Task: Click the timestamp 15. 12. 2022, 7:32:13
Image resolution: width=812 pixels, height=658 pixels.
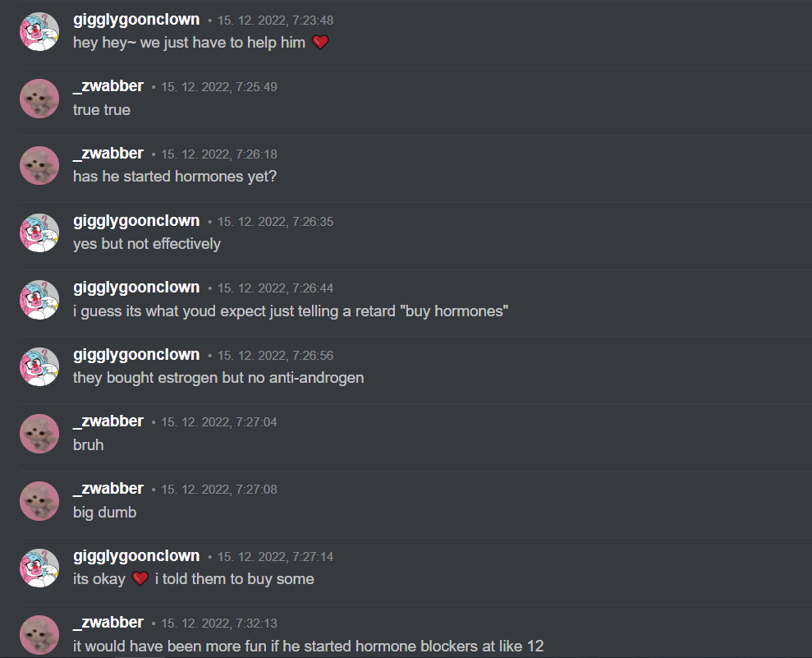Action: [219, 623]
